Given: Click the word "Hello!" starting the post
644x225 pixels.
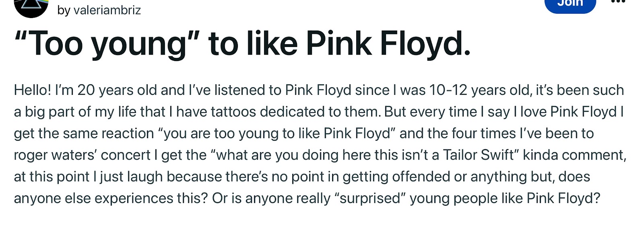Looking at the screenshot, I should (33, 90).
